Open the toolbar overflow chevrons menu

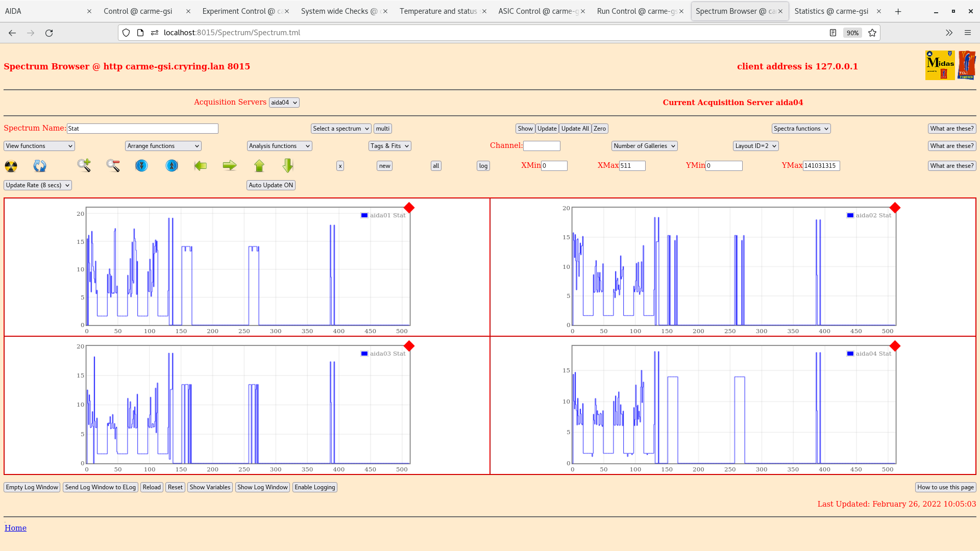point(949,33)
